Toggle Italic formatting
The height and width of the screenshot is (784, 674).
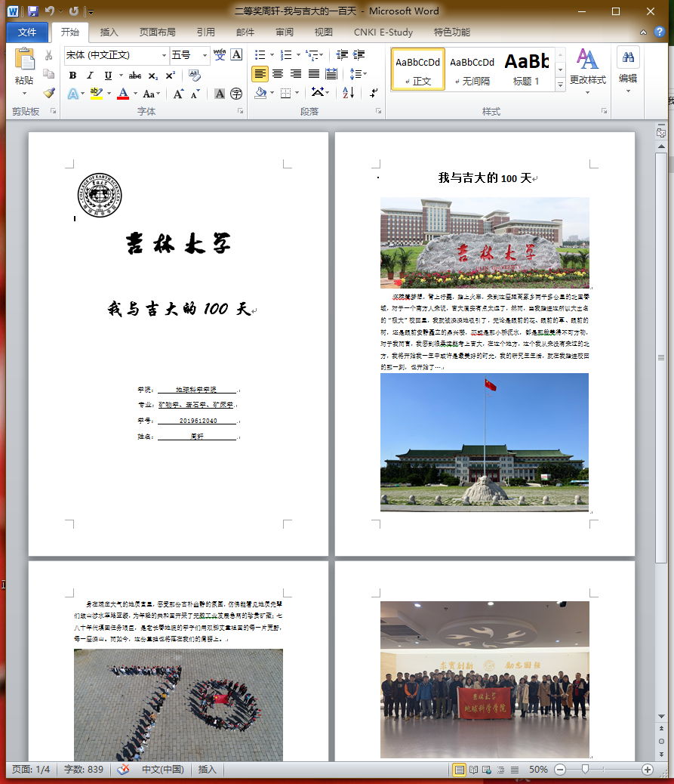(90, 76)
